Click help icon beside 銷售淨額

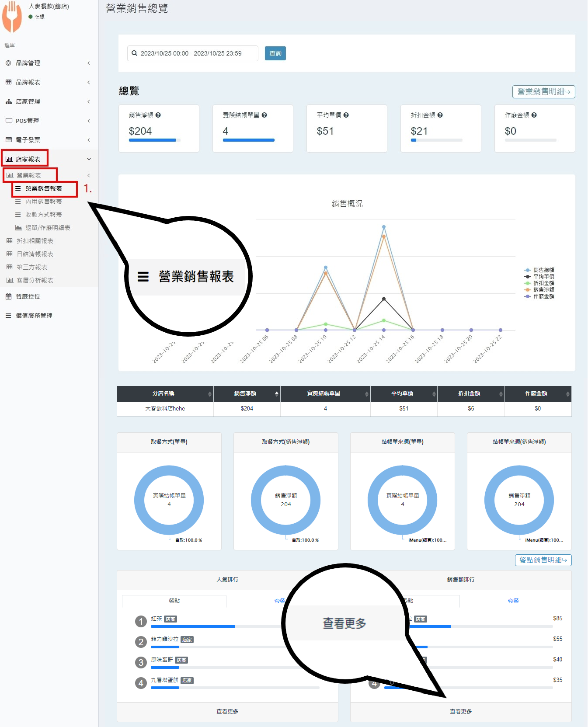coord(158,115)
